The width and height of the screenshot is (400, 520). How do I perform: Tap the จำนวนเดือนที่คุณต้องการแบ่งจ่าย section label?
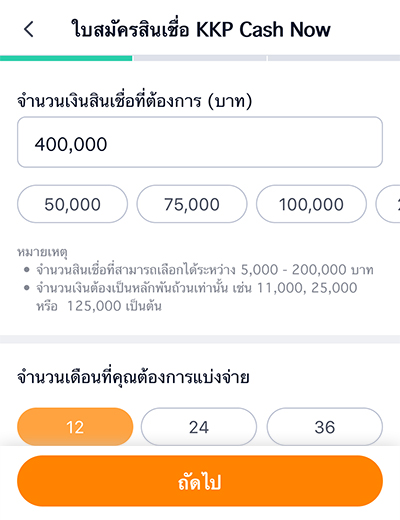133,377
